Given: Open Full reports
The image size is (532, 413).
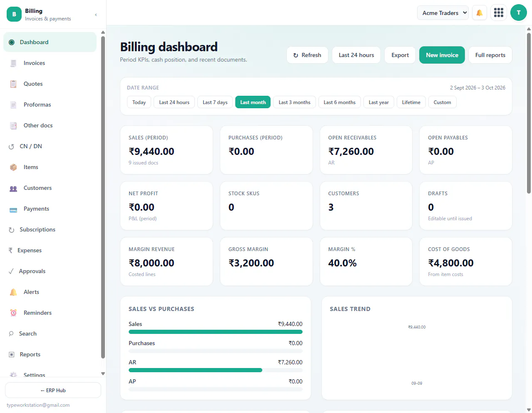Looking at the screenshot, I should (x=490, y=55).
